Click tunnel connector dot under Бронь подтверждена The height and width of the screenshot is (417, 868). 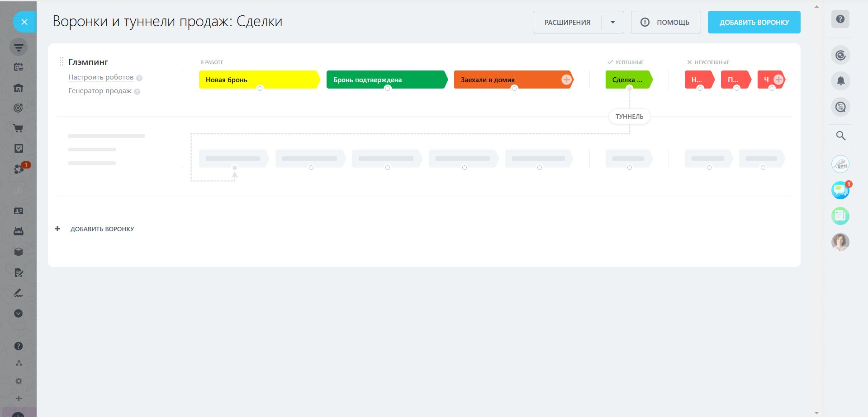click(x=388, y=89)
